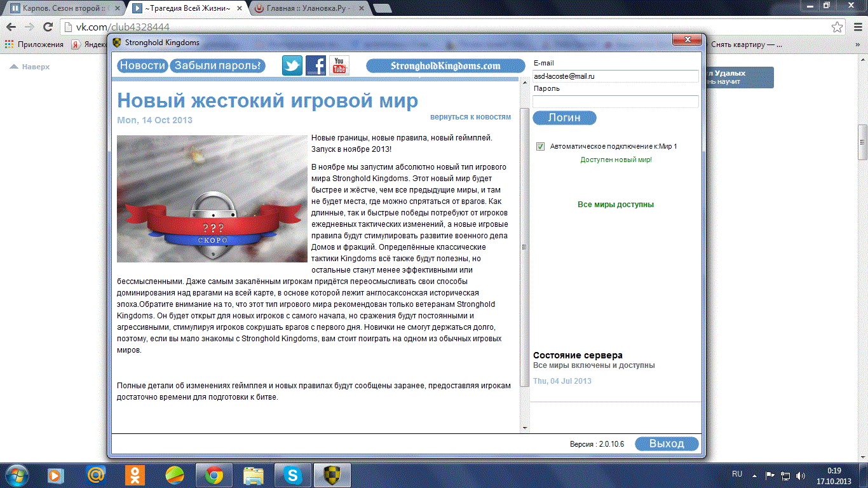This screenshot has height=488, width=868.
Task: Open the Снять квартиру bookmark
Action: [x=747, y=44]
